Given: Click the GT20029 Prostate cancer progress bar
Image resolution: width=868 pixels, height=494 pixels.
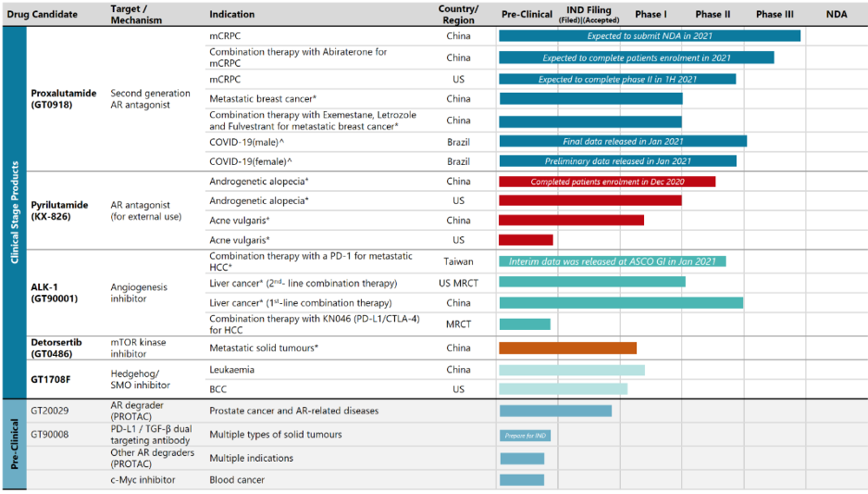Looking at the screenshot, I should [556, 411].
